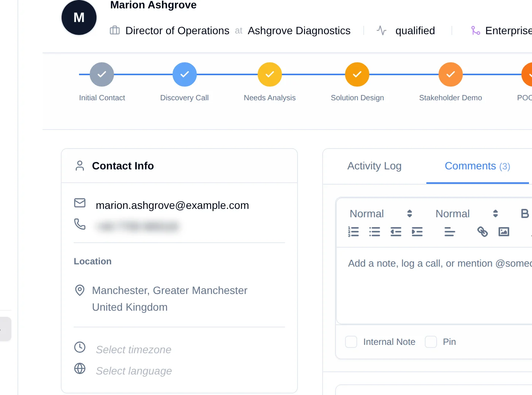Viewport: 532px width, 395px height.
Task: Toggle bold formatting in editor
Action: [525, 213]
